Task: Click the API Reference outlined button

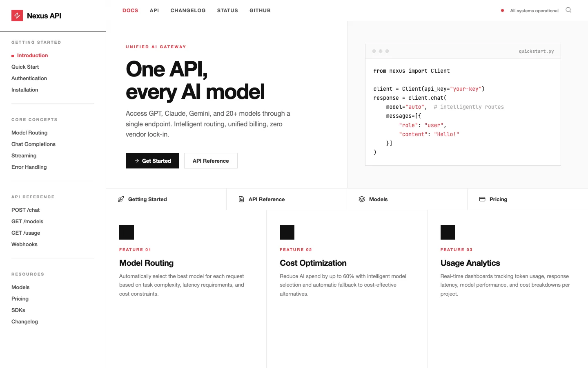Action: tap(211, 161)
